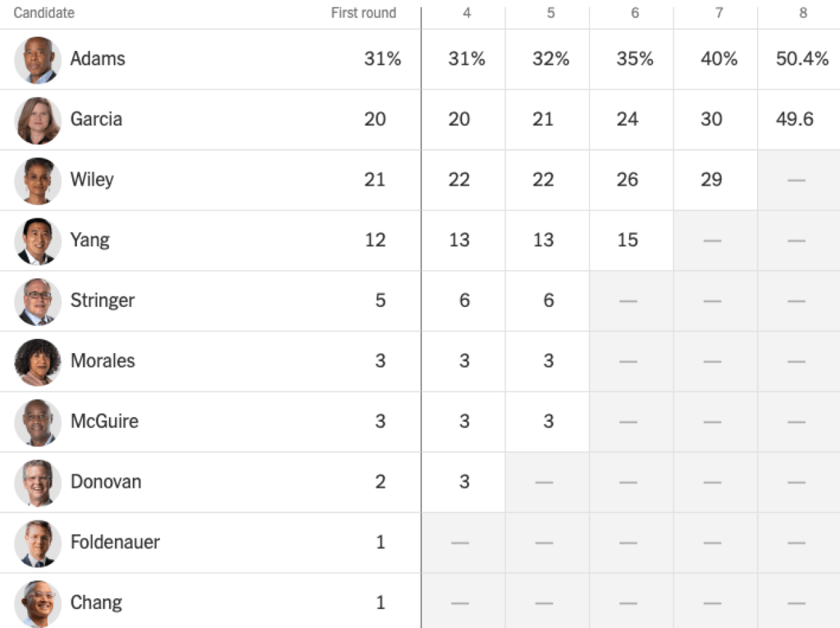The width and height of the screenshot is (840, 628).
Task: Click the Garcia candidate name
Action: point(96,119)
